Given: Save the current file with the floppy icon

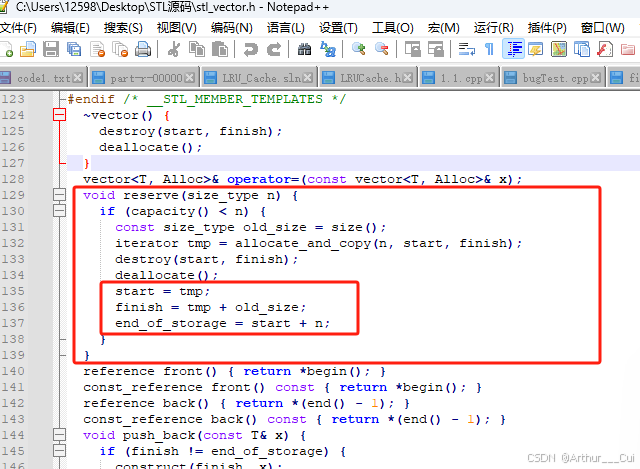Looking at the screenshot, I should tap(51, 49).
